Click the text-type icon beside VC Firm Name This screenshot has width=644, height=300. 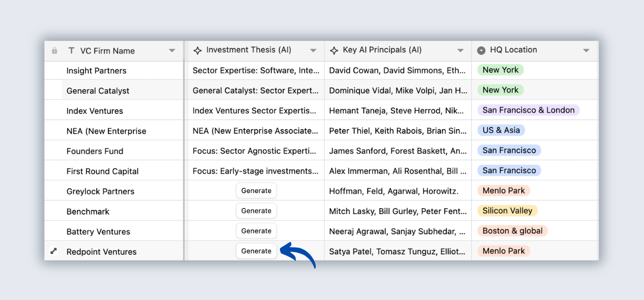[x=71, y=51]
